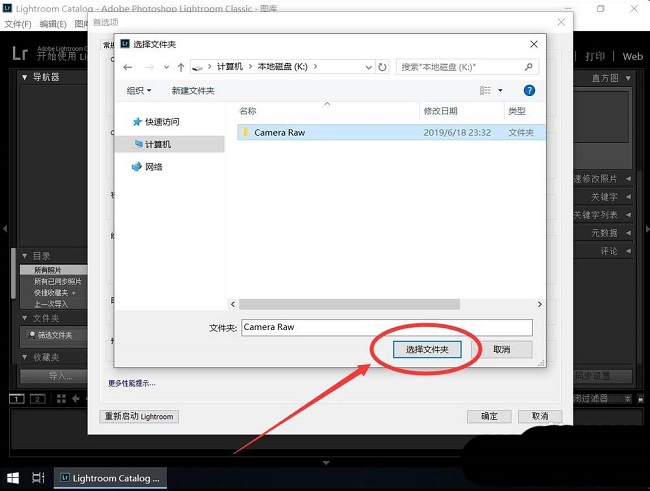Click the horizontal scrollbar left arrow
This screenshot has height=491, width=650.
click(x=233, y=304)
